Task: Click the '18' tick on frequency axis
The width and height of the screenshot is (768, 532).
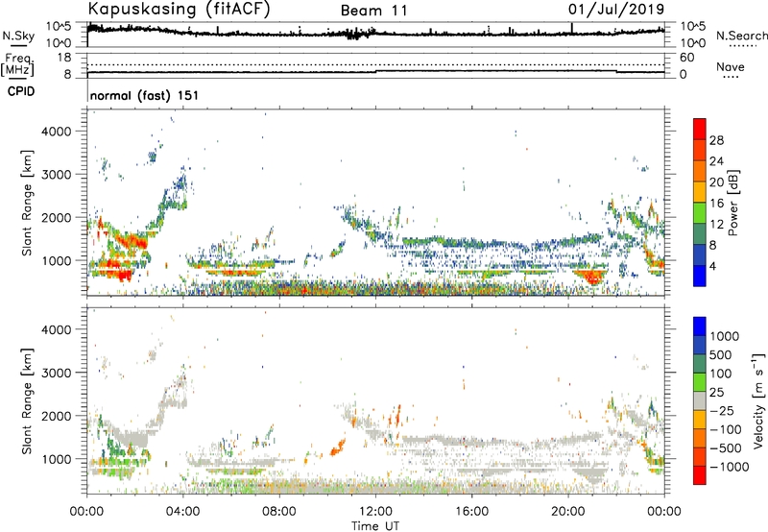Action: tap(64, 58)
